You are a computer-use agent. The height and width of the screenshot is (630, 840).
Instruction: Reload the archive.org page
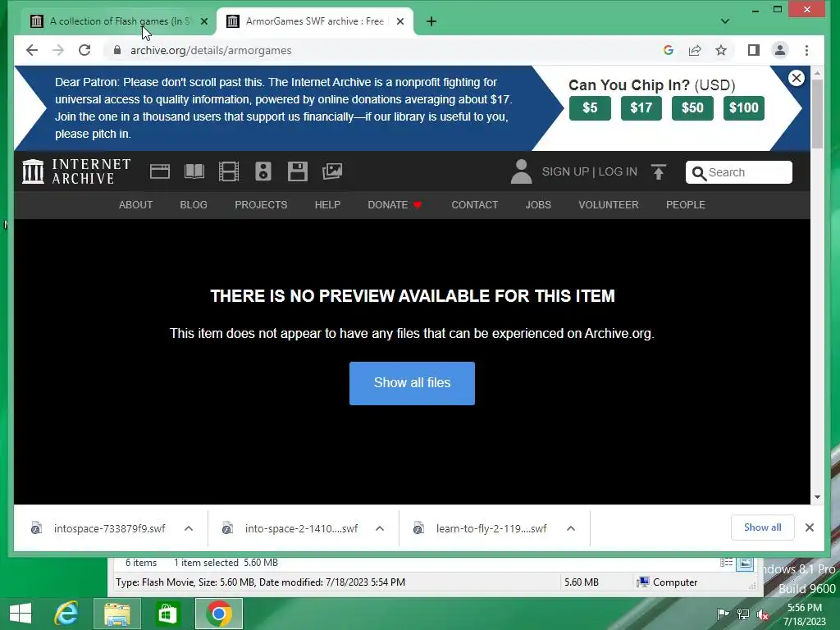coord(84,50)
